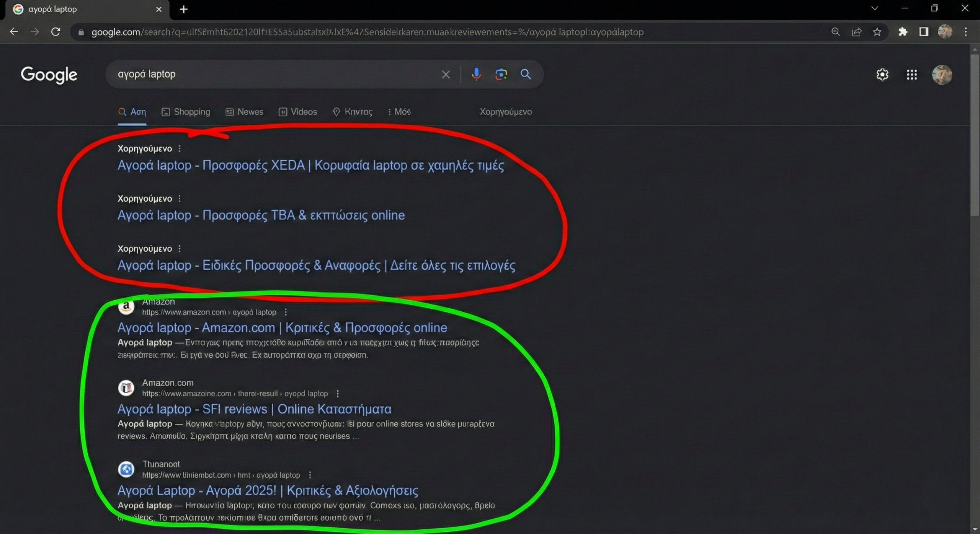The width and height of the screenshot is (980, 534).
Task: Open Google quick settings gear
Action: pos(882,74)
